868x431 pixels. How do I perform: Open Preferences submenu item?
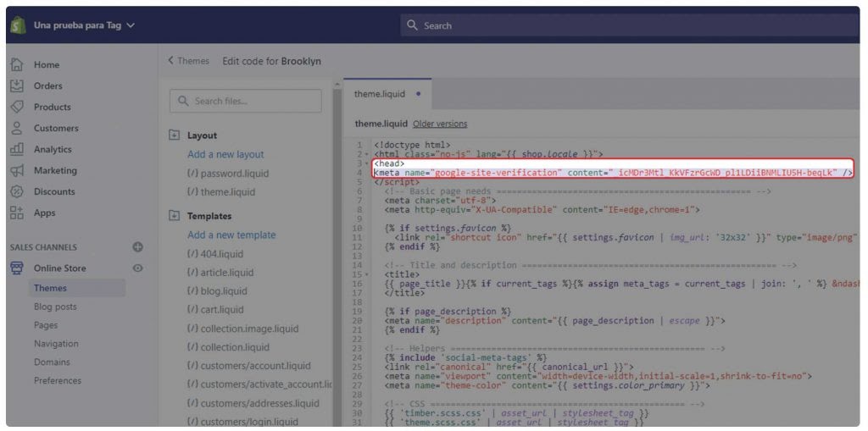58,381
